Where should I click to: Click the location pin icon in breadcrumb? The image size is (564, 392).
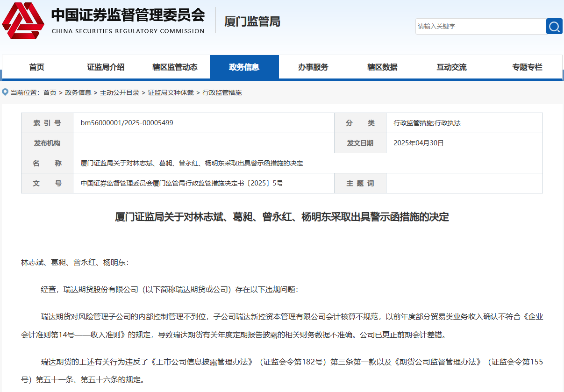[5, 93]
